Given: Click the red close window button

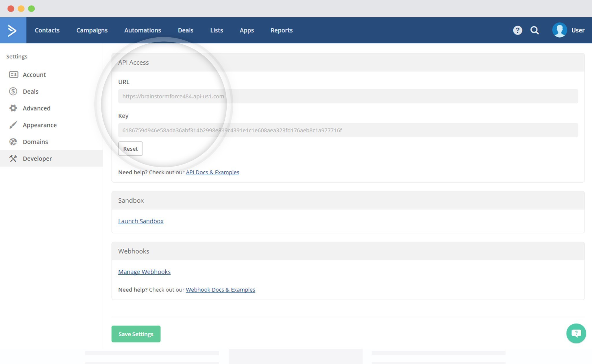Looking at the screenshot, I should [11, 9].
